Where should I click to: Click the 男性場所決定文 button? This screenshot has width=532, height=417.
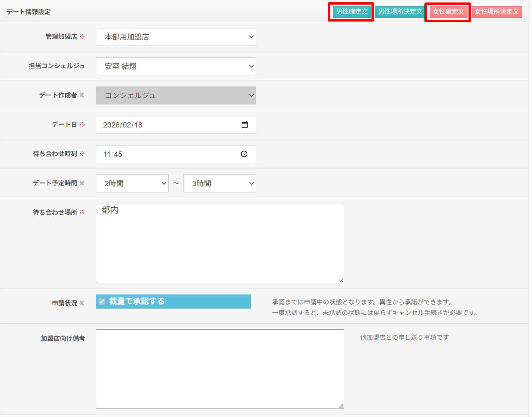point(400,12)
